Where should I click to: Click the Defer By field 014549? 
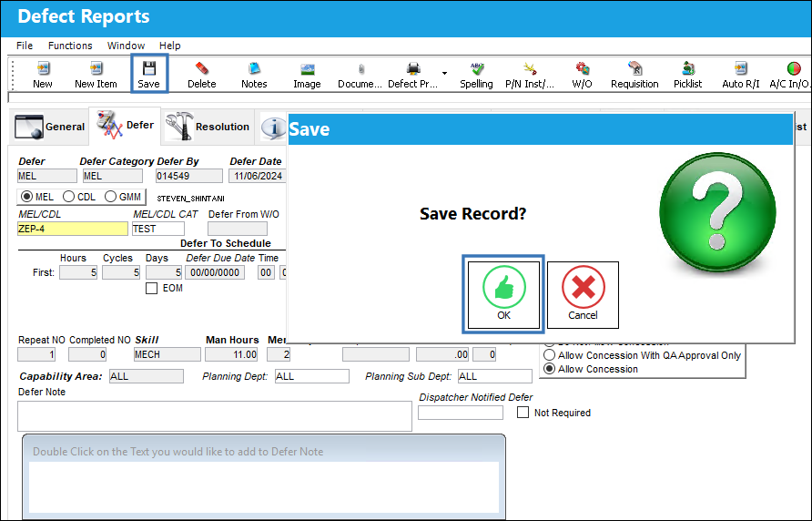click(189, 176)
